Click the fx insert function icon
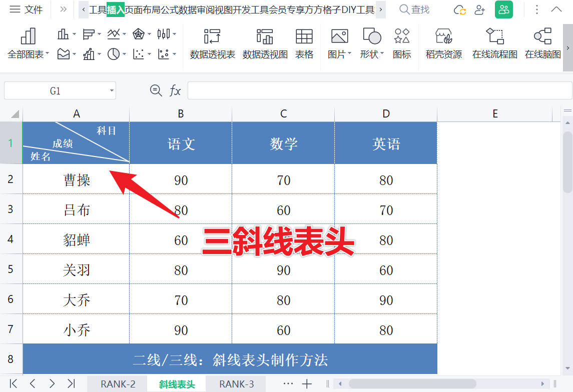Screen dimensions: 573x392 175,90
